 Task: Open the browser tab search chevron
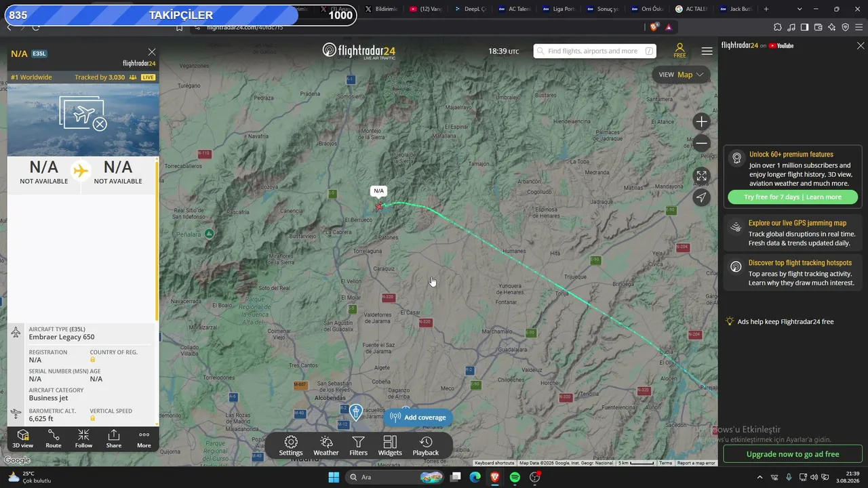[800, 9]
